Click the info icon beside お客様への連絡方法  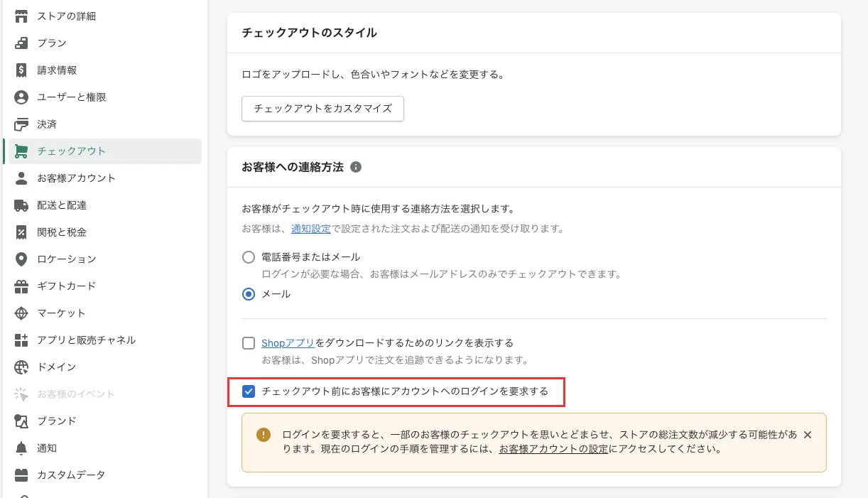point(356,168)
